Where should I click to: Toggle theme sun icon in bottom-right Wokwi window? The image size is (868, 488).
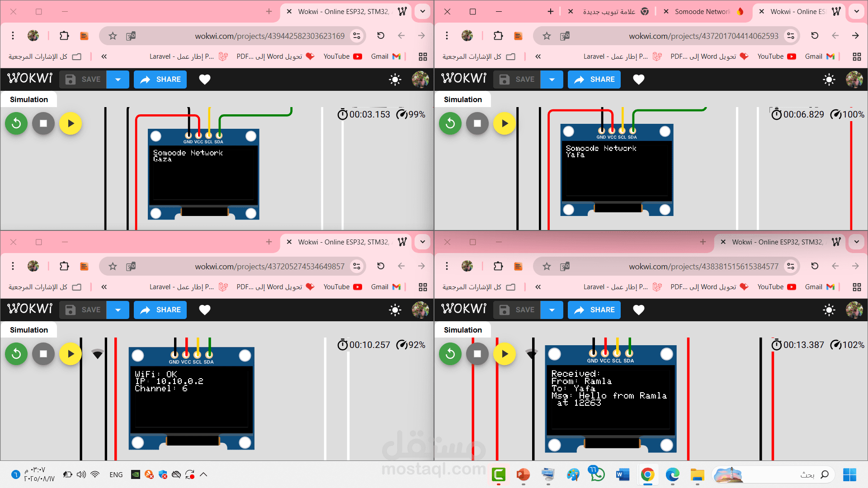[829, 310]
